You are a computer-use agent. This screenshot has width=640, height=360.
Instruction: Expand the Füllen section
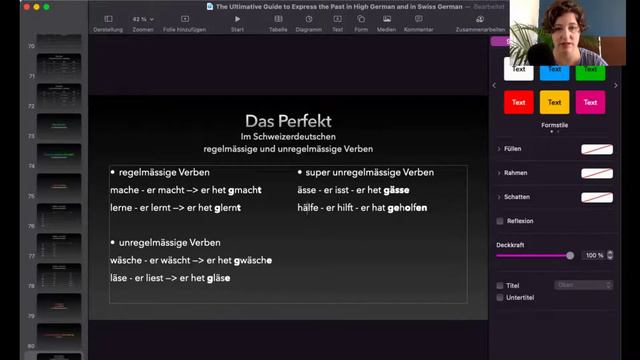(x=499, y=149)
